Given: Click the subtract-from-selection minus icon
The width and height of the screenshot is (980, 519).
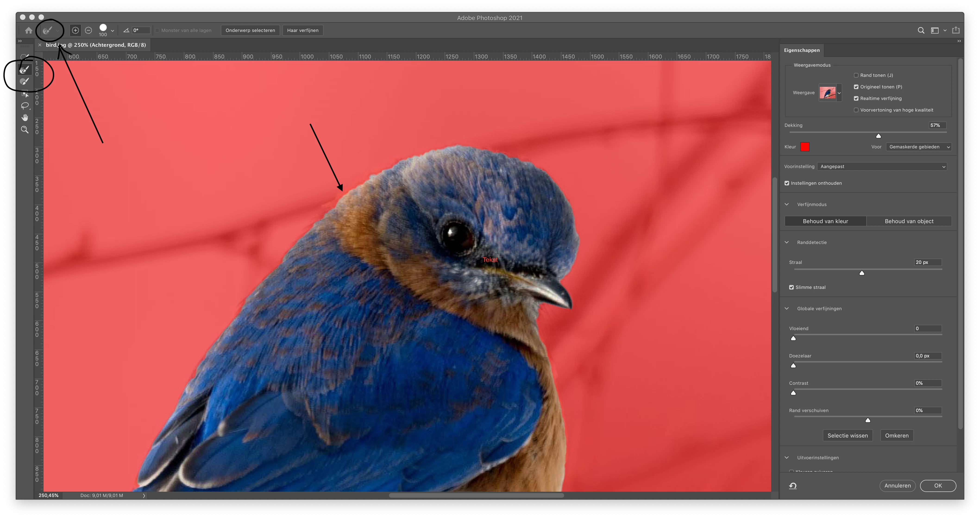Looking at the screenshot, I should [88, 30].
